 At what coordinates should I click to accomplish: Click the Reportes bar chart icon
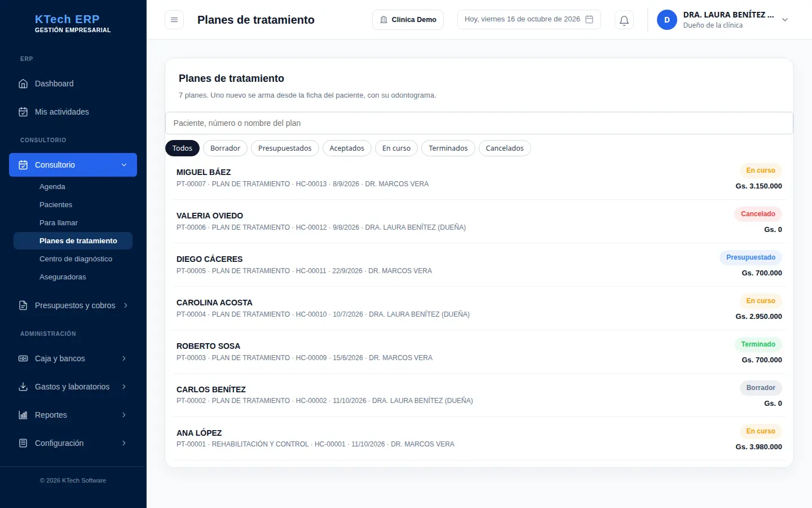click(23, 415)
